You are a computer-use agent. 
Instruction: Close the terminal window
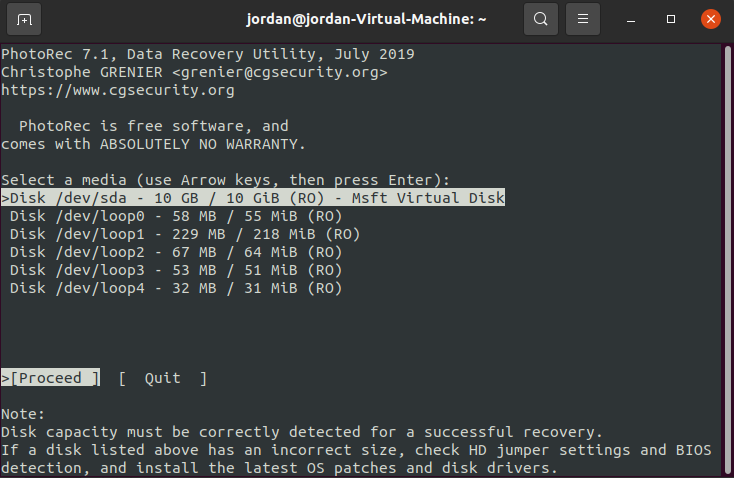click(x=711, y=19)
